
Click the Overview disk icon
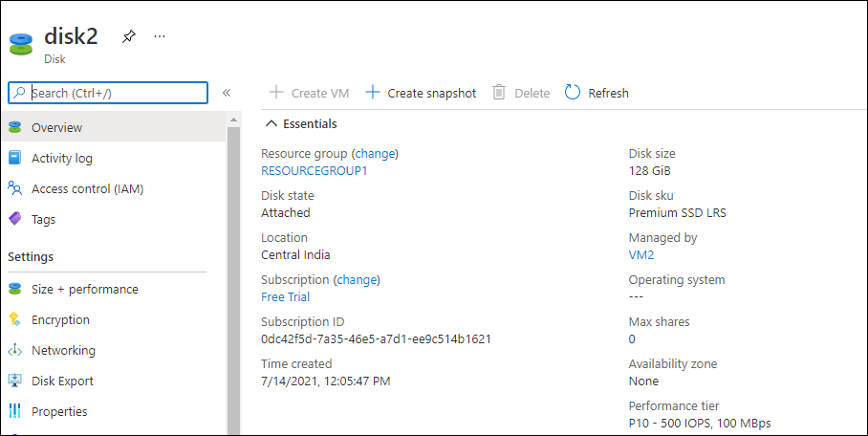tap(15, 127)
